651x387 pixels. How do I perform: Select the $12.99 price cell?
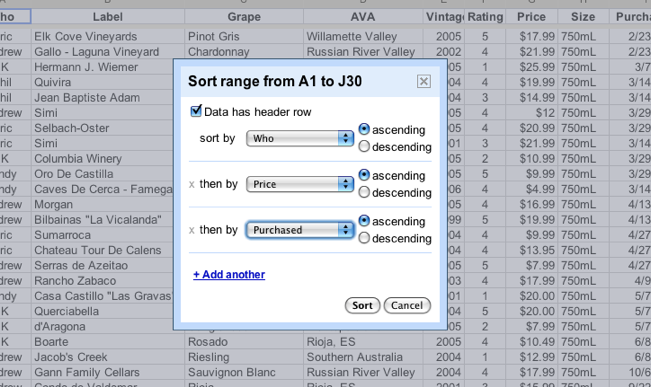coord(531,357)
